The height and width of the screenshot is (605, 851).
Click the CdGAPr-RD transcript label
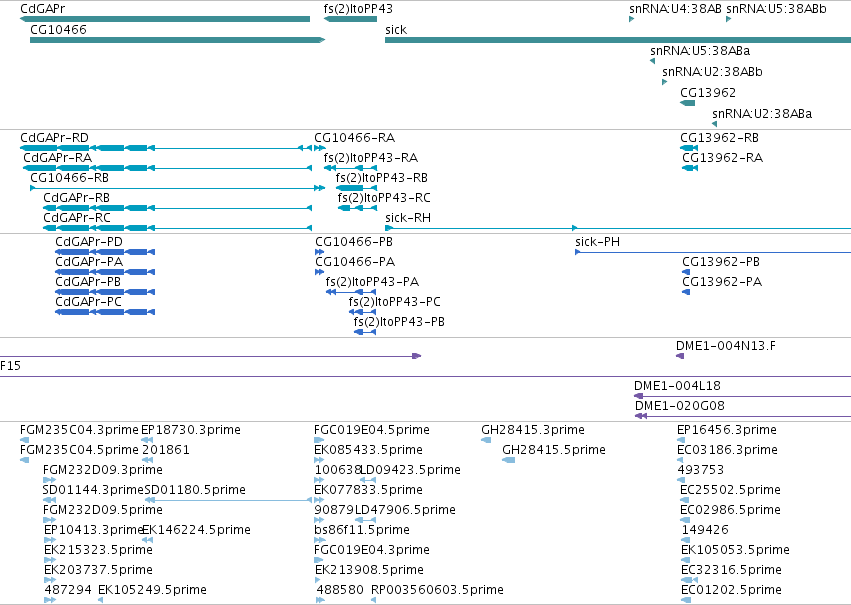(54, 138)
